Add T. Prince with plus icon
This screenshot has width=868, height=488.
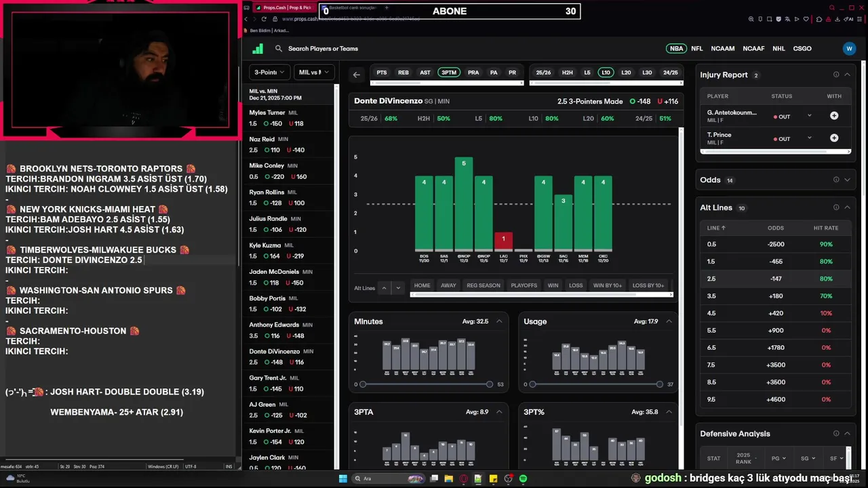click(834, 138)
